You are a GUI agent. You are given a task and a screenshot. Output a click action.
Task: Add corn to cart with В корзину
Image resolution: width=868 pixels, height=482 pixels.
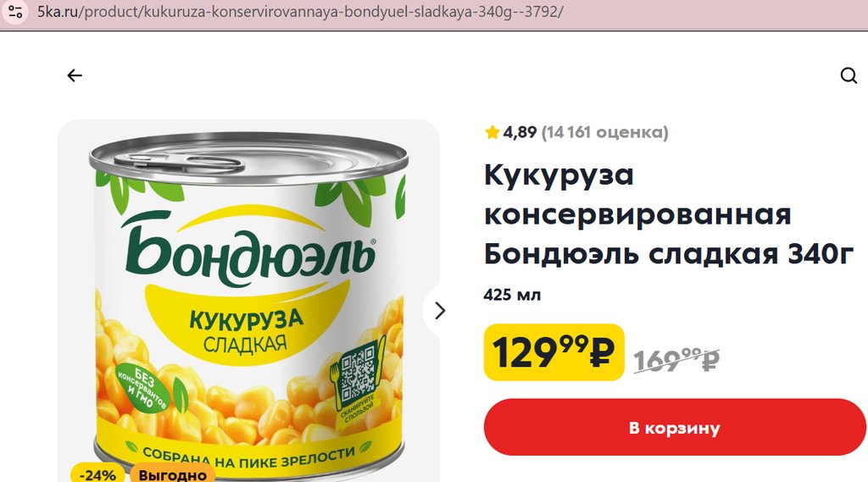[x=675, y=427]
